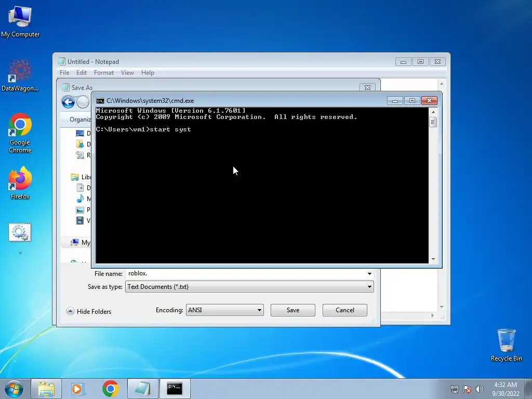
Task: Maximize the cmd.exe window
Action: 412,101
